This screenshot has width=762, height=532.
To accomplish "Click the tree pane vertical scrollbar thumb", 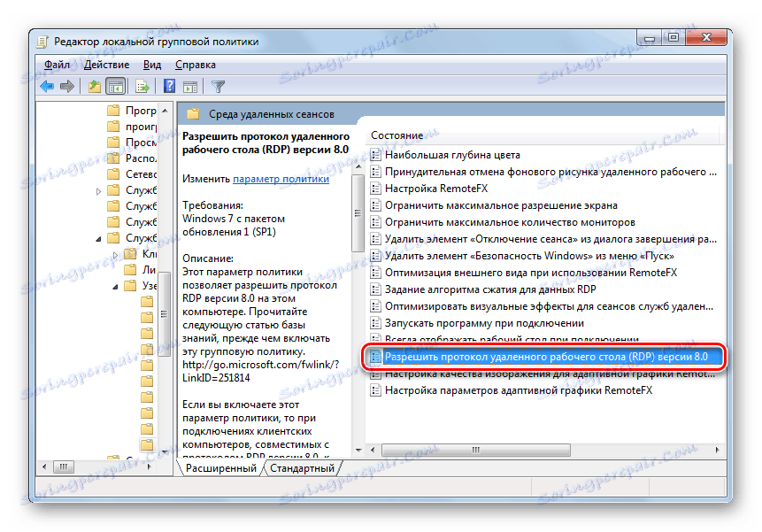I will click(165, 314).
